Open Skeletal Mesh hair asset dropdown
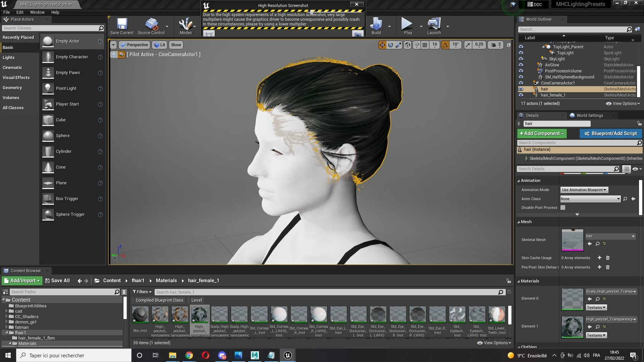644x362 pixels. [x=610, y=236]
